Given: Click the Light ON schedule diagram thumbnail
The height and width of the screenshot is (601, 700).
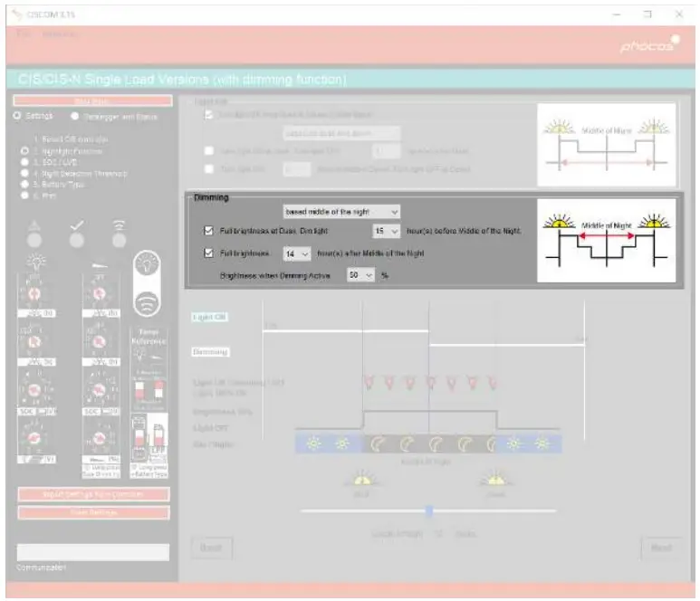Looking at the screenshot, I should [x=606, y=145].
